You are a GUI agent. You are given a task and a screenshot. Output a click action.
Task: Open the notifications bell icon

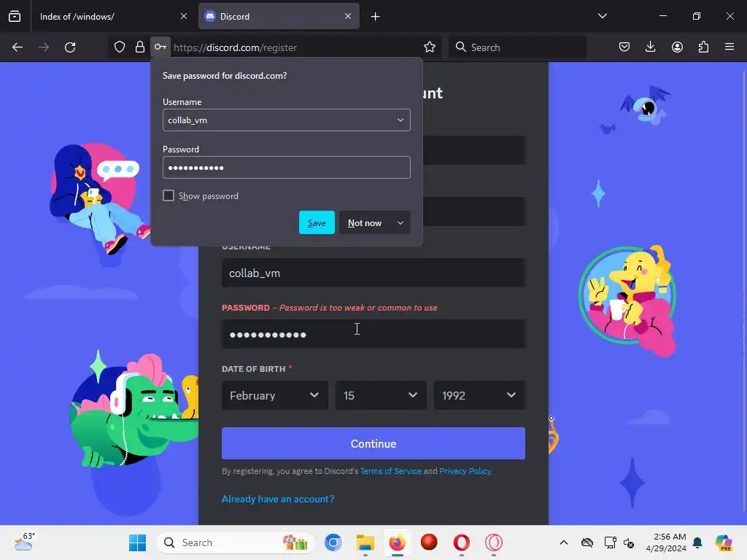pyautogui.click(x=697, y=542)
